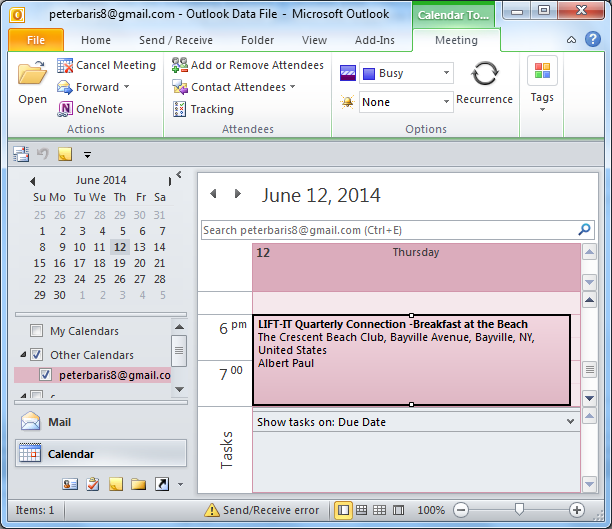The width and height of the screenshot is (612, 529).
Task: Go to previous month in date navigator
Action: [33, 181]
